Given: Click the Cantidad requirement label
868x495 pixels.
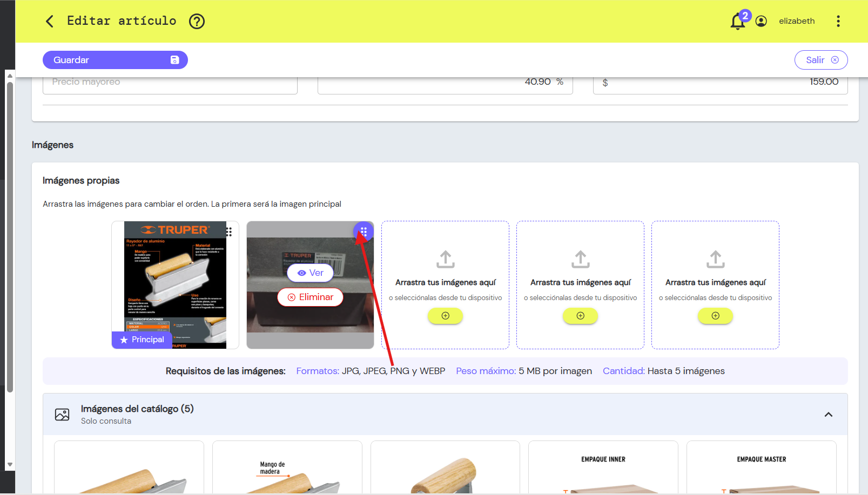Looking at the screenshot, I should (624, 371).
